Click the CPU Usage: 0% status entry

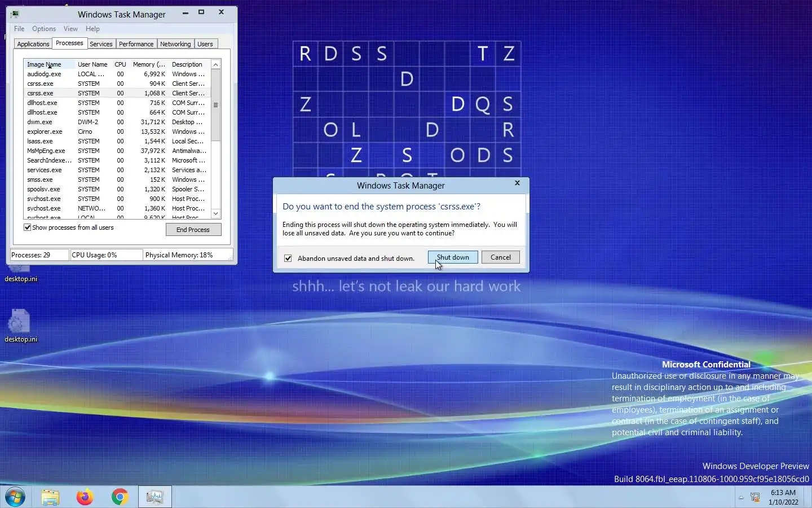pyautogui.click(x=106, y=255)
